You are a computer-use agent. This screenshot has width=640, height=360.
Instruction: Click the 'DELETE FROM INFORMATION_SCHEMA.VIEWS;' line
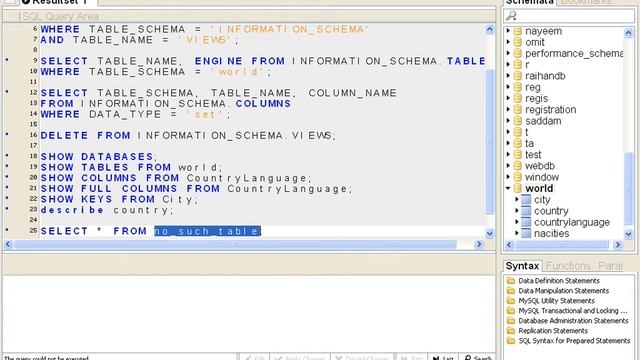(188, 136)
